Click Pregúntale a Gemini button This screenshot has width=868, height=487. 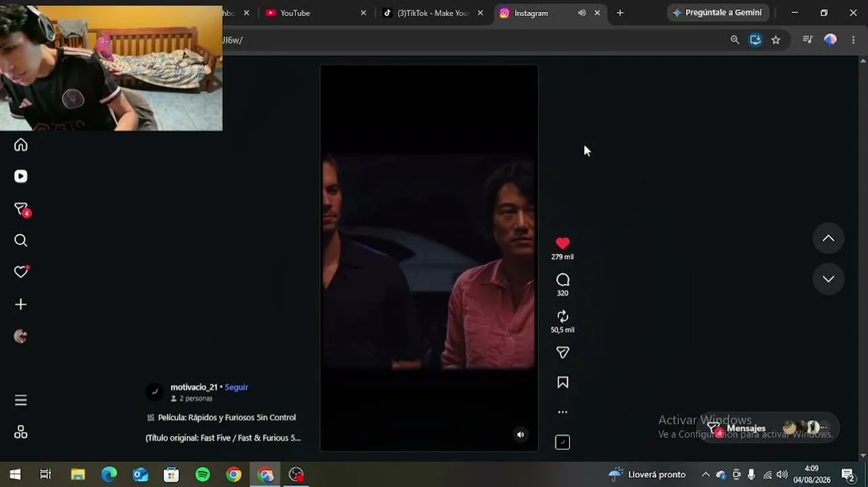point(717,13)
